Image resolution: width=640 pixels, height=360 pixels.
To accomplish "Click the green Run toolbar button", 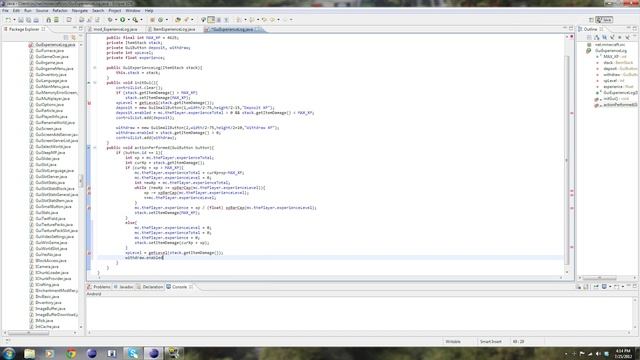I will 122,20.
